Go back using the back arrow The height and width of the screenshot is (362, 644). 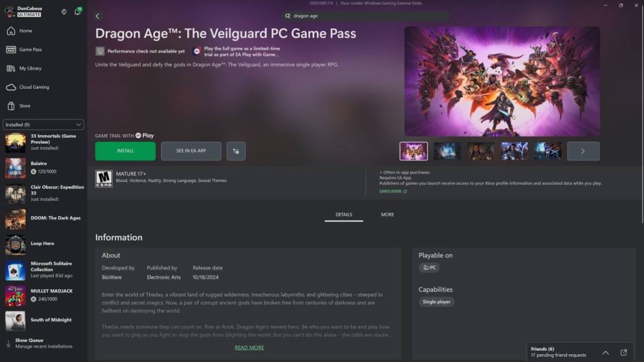pyautogui.click(x=97, y=16)
